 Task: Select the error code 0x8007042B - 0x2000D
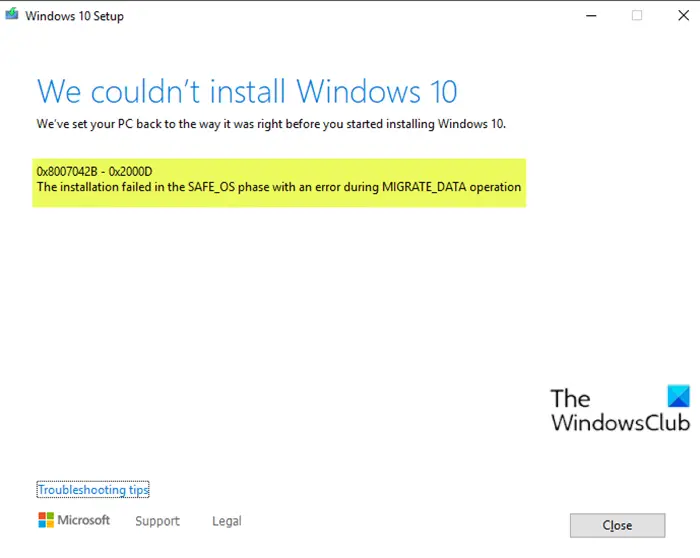[94, 171]
